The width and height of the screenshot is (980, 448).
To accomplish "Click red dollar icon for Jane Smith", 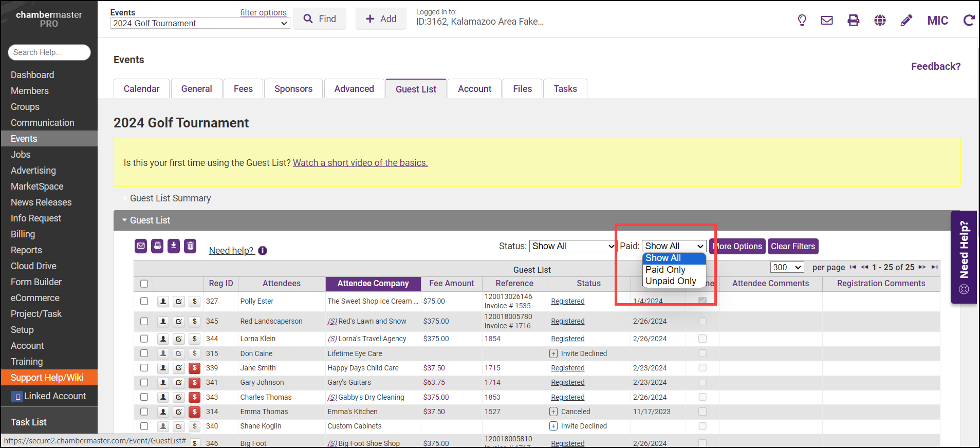I will (x=194, y=368).
